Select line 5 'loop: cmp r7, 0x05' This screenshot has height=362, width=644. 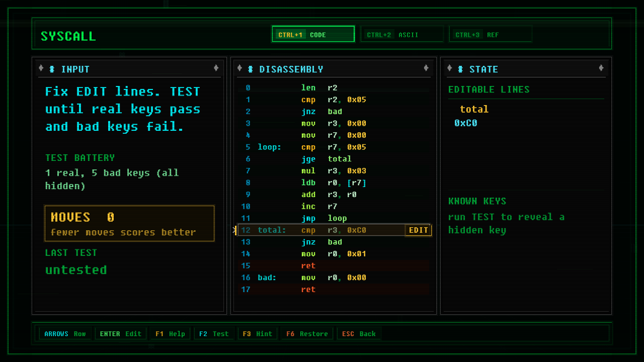tap(334, 147)
